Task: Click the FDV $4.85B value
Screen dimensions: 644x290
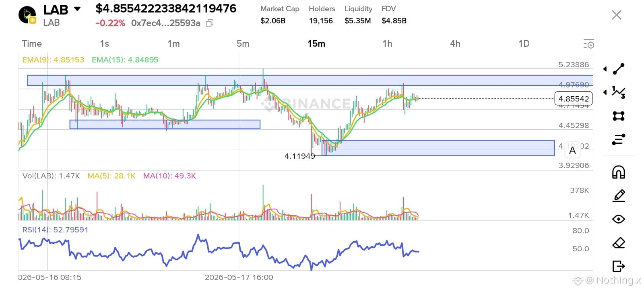Action: pos(394,21)
